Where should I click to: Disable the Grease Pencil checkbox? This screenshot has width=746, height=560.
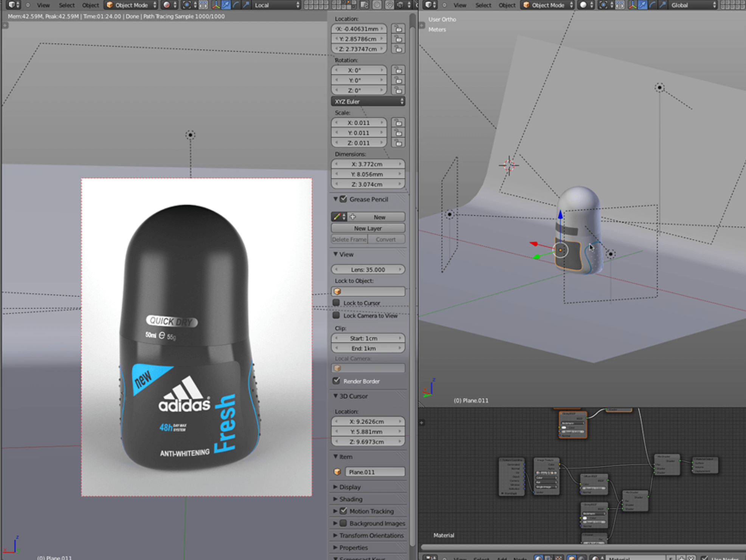coord(343,199)
